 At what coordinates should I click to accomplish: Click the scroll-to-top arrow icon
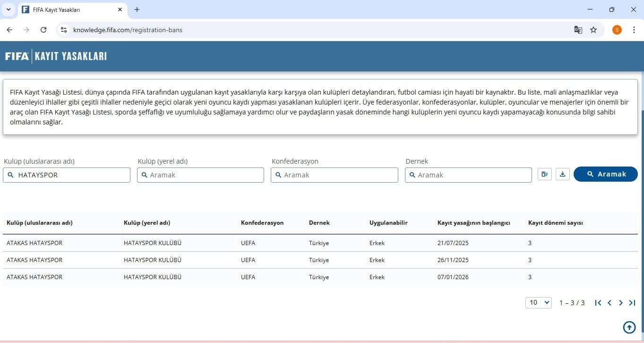629,327
